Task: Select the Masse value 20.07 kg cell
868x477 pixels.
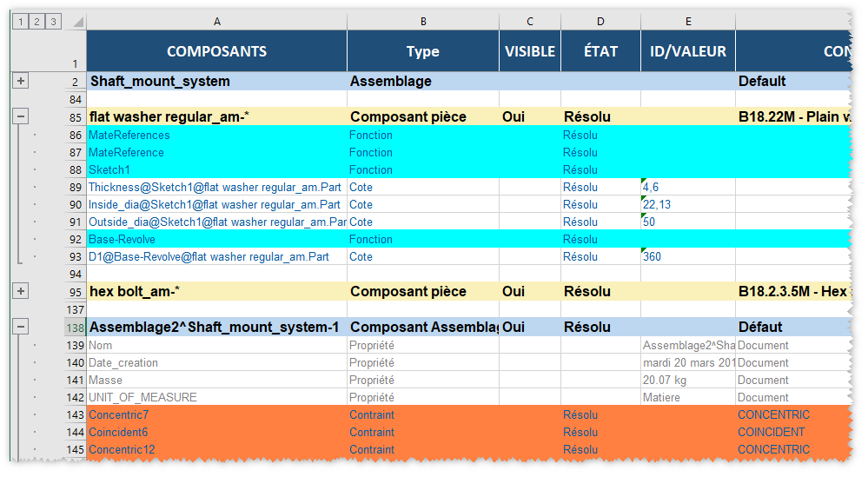Action: click(x=687, y=380)
